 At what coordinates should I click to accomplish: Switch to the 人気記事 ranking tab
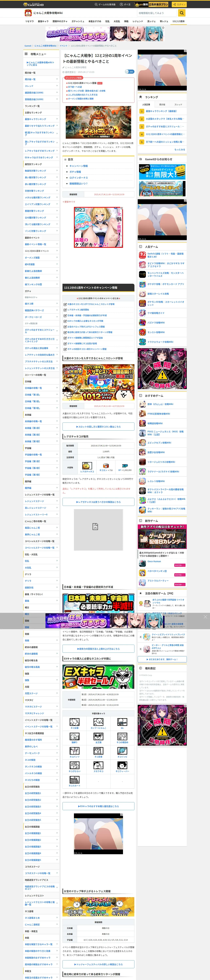click(x=146, y=104)
